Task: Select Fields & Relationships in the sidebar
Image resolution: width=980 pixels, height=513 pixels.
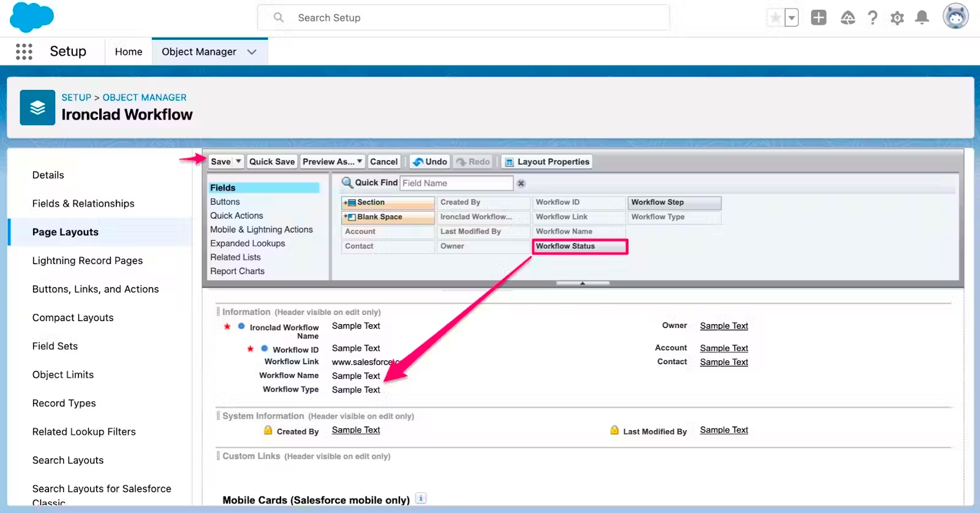Action: pos(83,203)
